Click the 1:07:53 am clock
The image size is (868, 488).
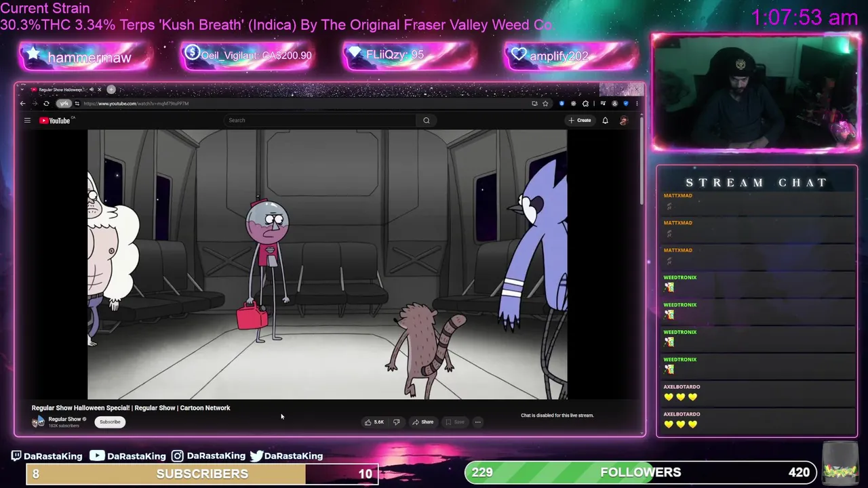point(805,18)
